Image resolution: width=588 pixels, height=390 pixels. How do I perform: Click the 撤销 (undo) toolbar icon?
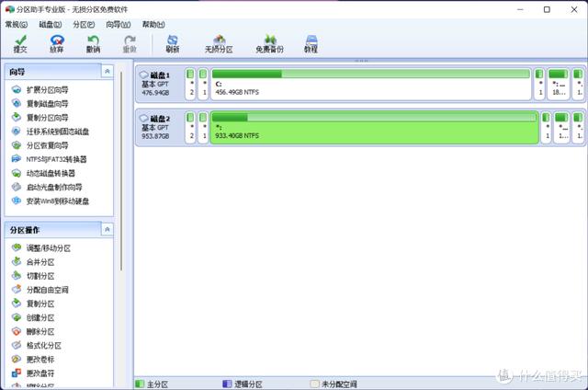[x=93, y=44]
